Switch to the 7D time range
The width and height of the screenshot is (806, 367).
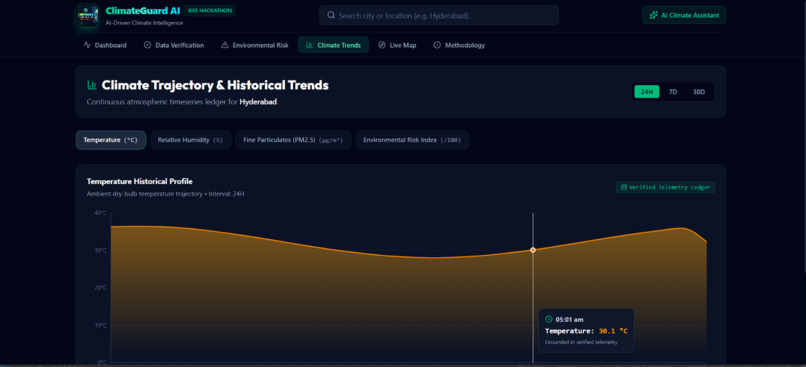pyautogui.click(x=673, y=92)
